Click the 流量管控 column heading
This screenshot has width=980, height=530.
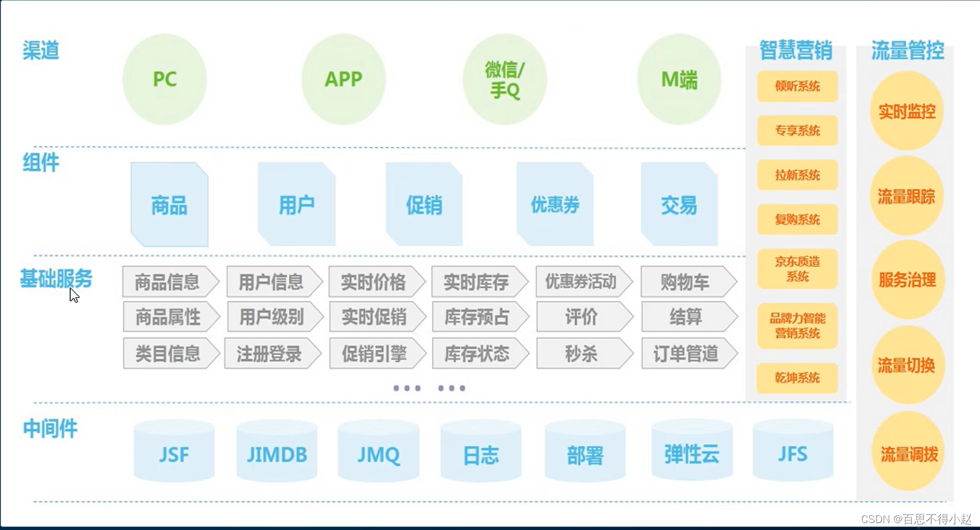(x=908, y=50)
